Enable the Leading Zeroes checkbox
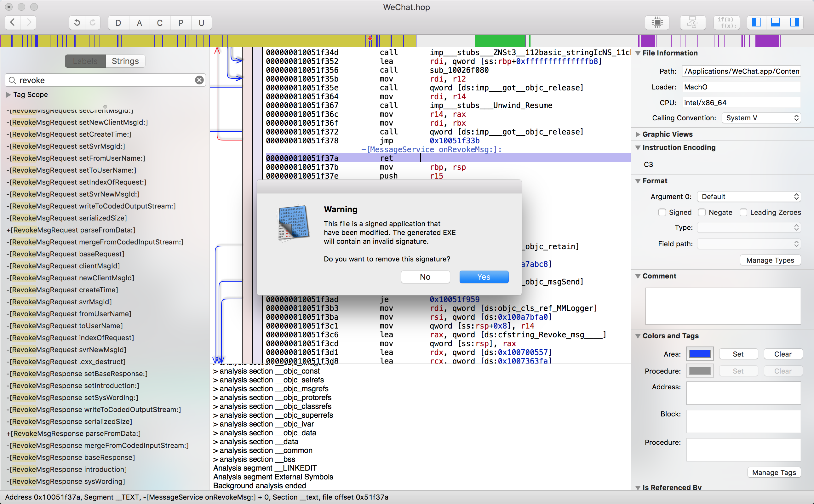 (743, 212)
